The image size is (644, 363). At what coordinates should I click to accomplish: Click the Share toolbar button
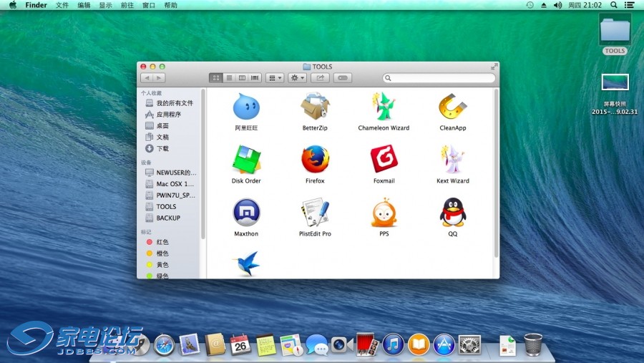321,78
